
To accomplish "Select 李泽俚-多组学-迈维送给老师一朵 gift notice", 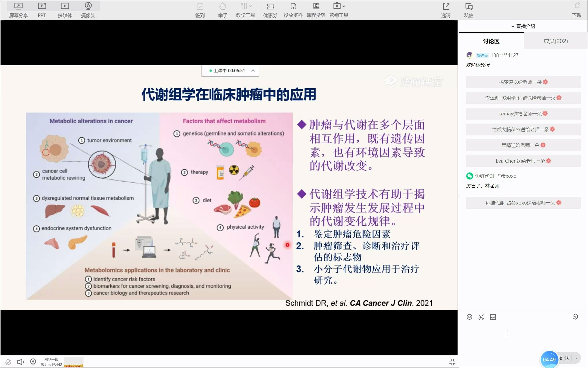I will (x=523, y=98).
